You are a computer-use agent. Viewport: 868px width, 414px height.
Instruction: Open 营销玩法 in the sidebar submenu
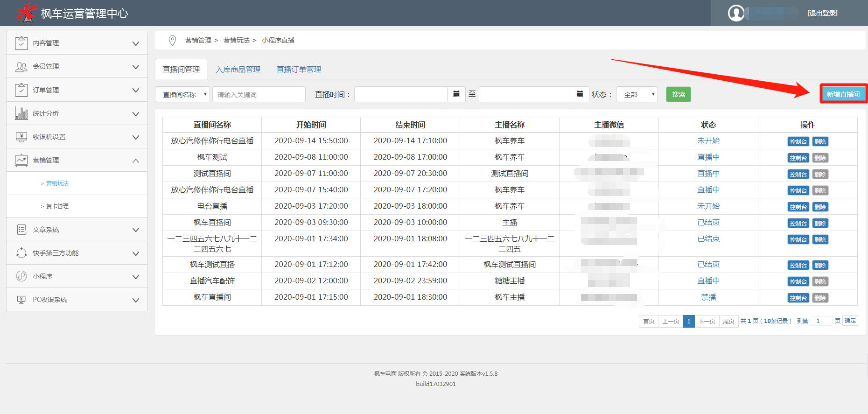pos(57,183)
